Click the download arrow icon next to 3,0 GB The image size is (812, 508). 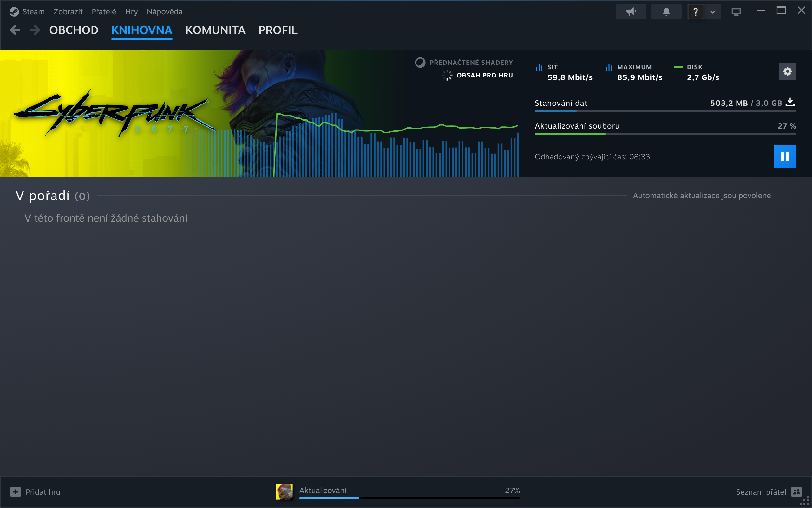pos(790,102)
